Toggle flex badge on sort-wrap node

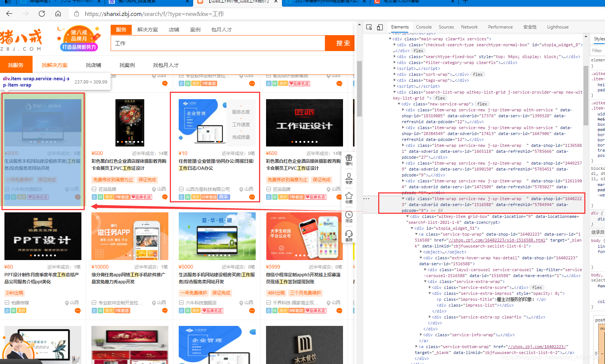[478, 74]
